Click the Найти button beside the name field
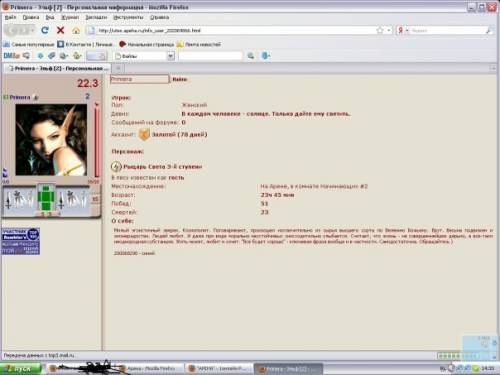Viewport: 500px width, 375px height. 180,79
